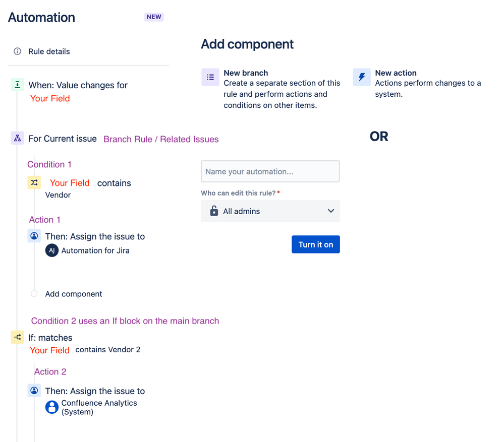Click the first Assign issue action icon

[34, 236]
